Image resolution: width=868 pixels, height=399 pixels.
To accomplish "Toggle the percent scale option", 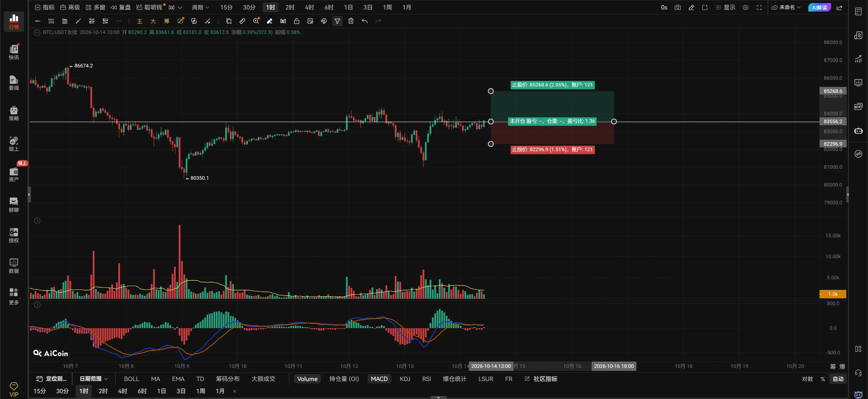I will pos(823,379).
